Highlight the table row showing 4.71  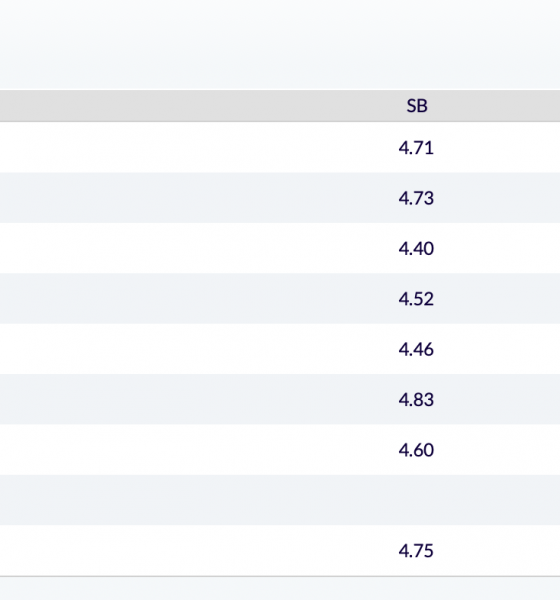pyautogui.click(x=280, y=147)
